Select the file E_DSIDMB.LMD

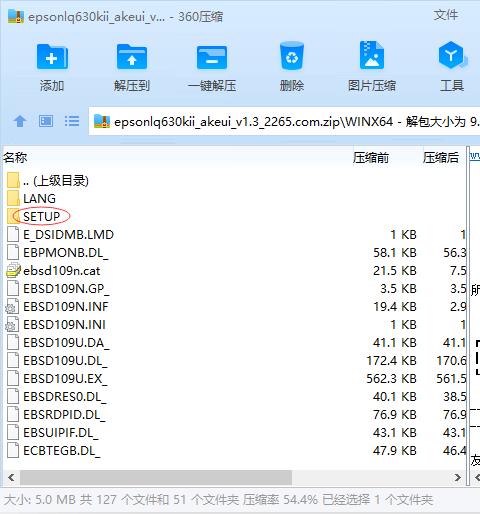68,235
